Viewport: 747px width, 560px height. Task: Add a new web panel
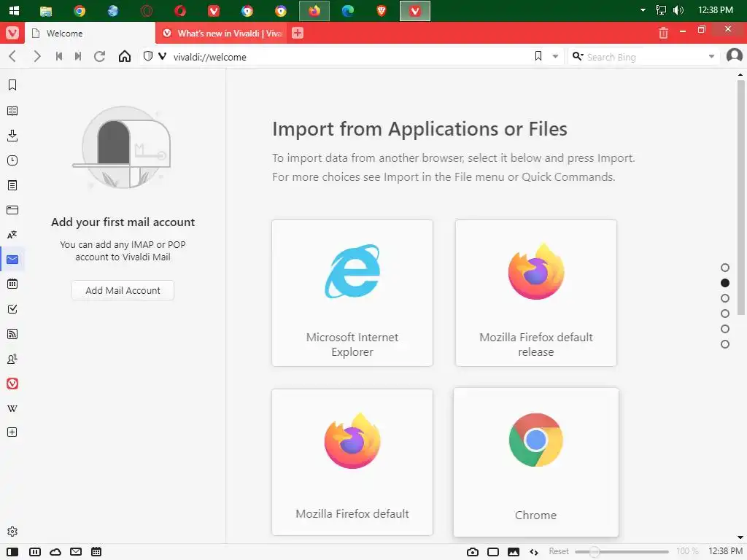coord(12,432)
